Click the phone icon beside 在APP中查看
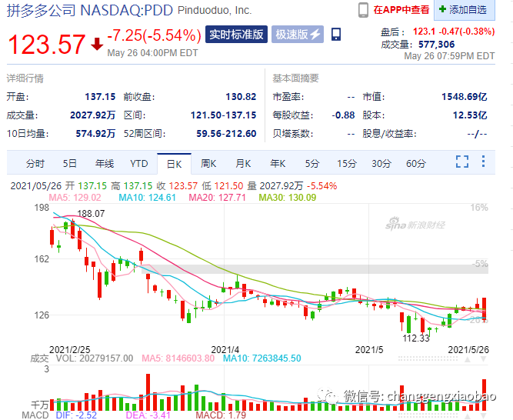Screen dimensions: 513x420 pos(363,10)
